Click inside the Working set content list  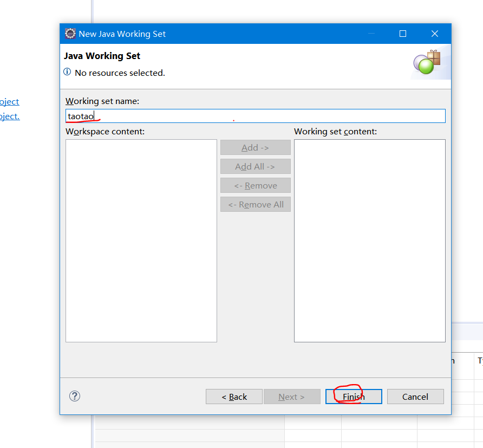370,241
